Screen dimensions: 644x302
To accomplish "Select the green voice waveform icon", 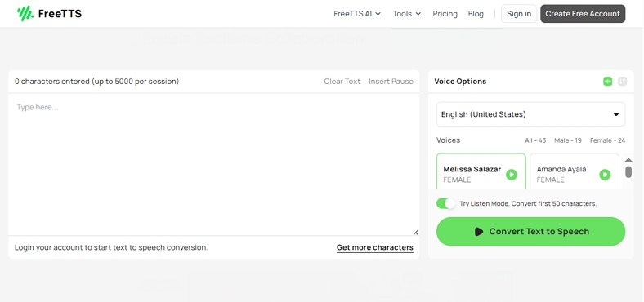I will click(607, 82).
